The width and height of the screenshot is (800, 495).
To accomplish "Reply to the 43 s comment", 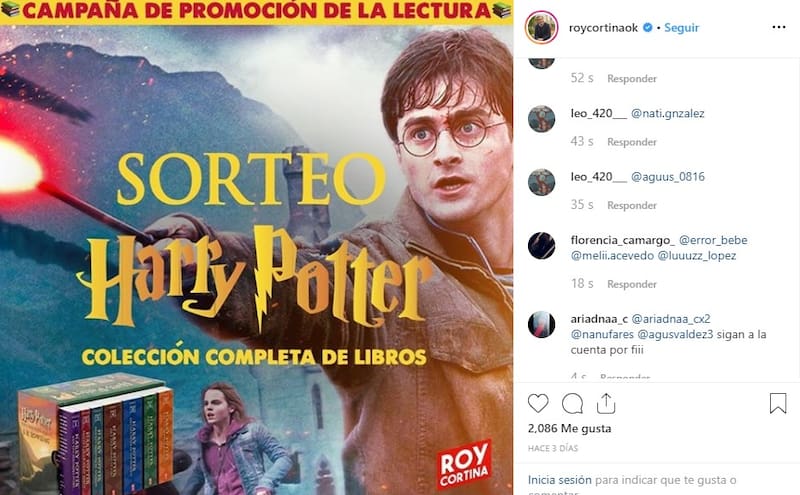I will [632, 142].
